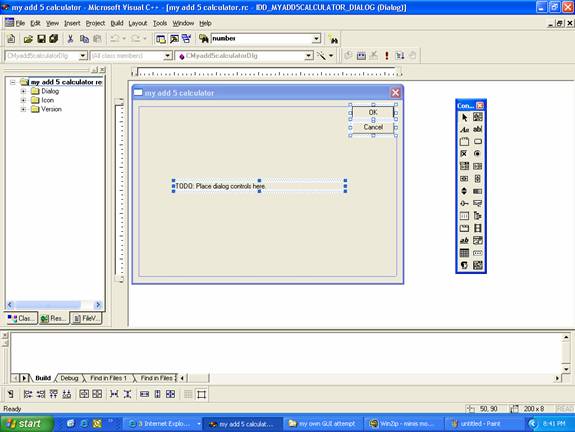Select the OK button in dialog editor
The height and width of the screenshot is (432, 575).
(x=373, y=112)
